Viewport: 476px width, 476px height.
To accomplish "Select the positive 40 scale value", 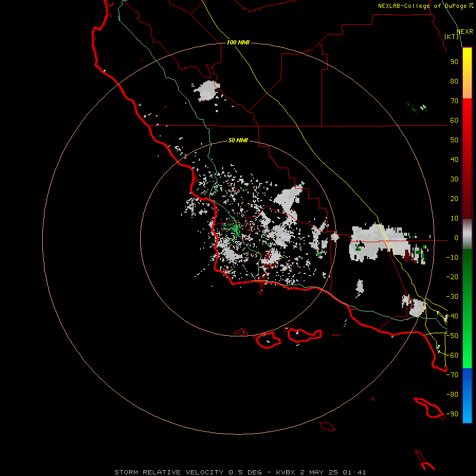I will tap(454, 160).
